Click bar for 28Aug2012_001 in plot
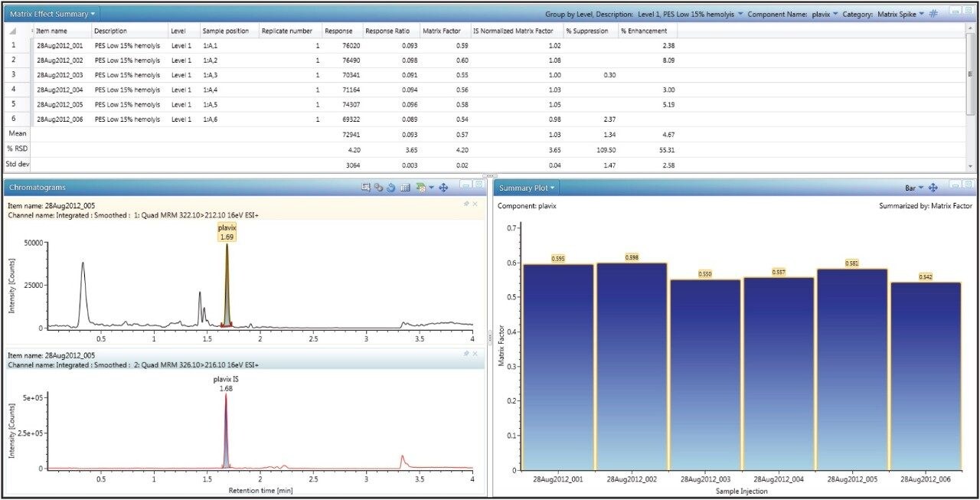This screenshot has height=500, width=980. (560, 368)
